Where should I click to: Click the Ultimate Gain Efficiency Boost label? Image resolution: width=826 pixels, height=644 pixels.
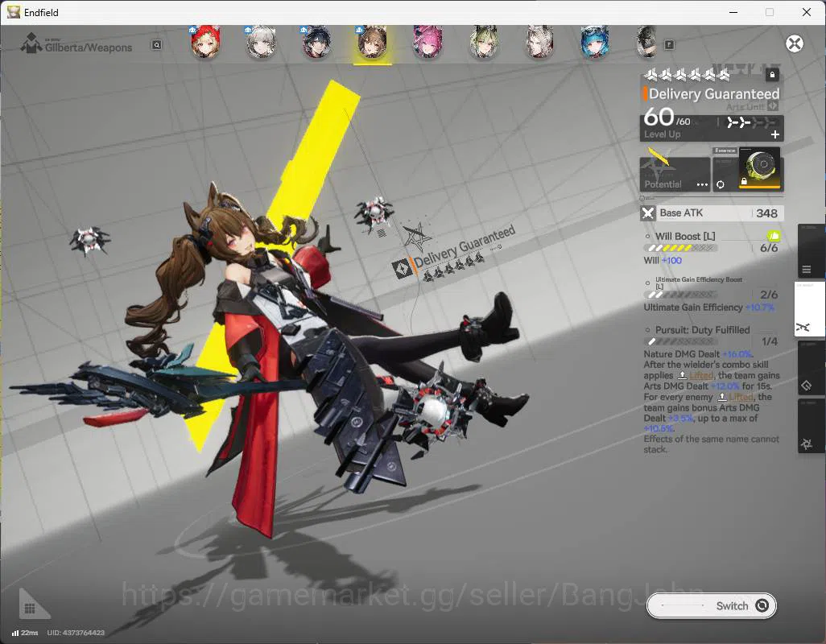tap(699, 283)
